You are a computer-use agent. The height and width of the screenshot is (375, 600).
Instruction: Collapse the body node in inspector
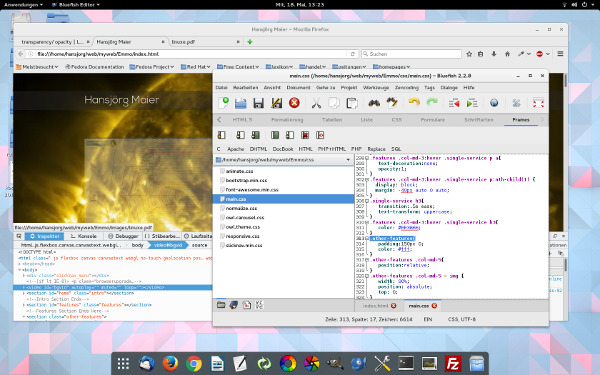click(x=20, y=270)
